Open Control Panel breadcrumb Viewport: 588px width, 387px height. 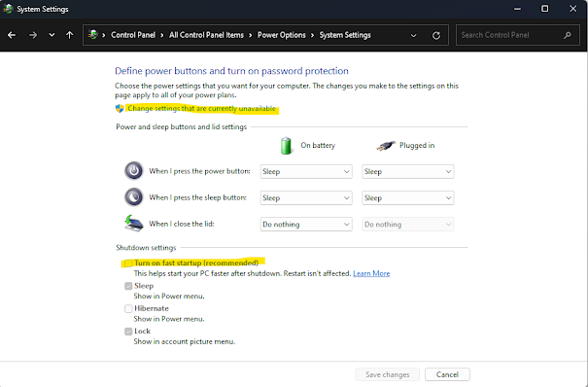[133, 35]
